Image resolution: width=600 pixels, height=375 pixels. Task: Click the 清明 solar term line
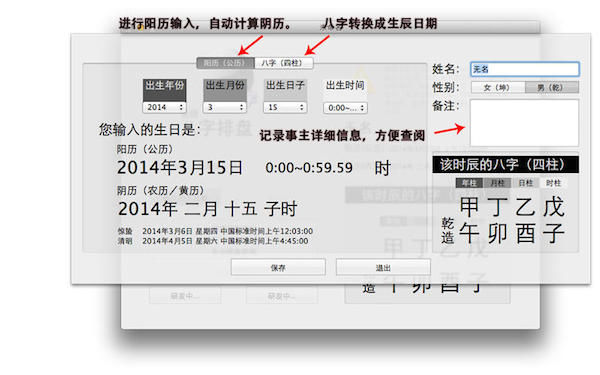tap(213, 241)
